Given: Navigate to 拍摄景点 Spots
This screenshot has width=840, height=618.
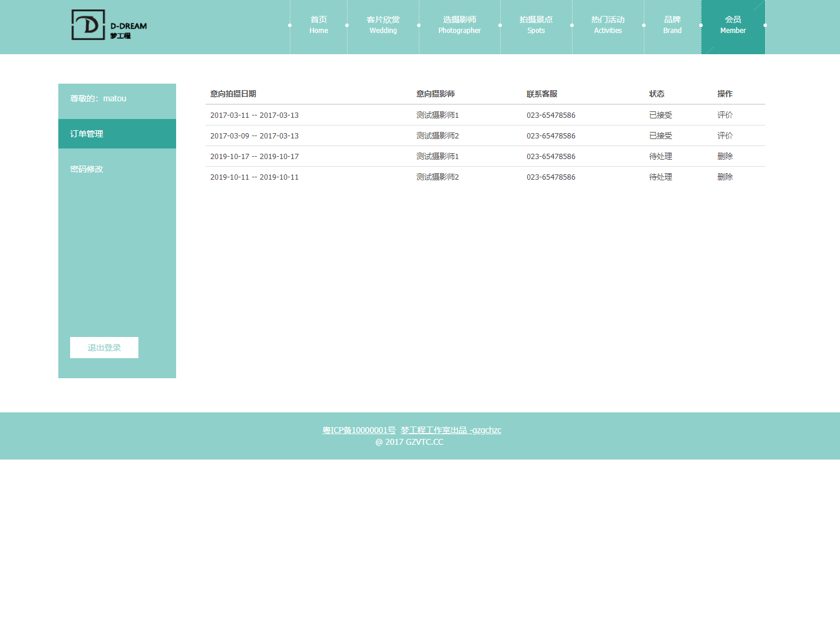Looking at the screenshot, I should click(536, 25).
